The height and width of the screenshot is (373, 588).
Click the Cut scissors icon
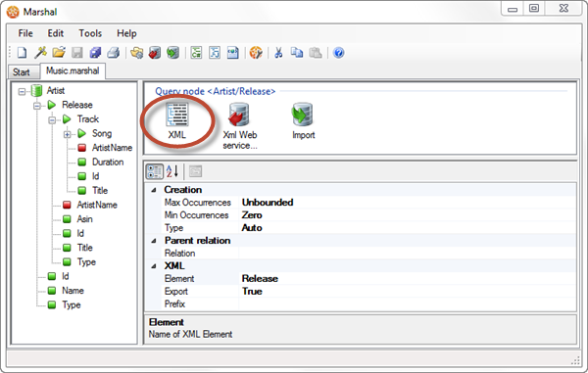[278, 53]
